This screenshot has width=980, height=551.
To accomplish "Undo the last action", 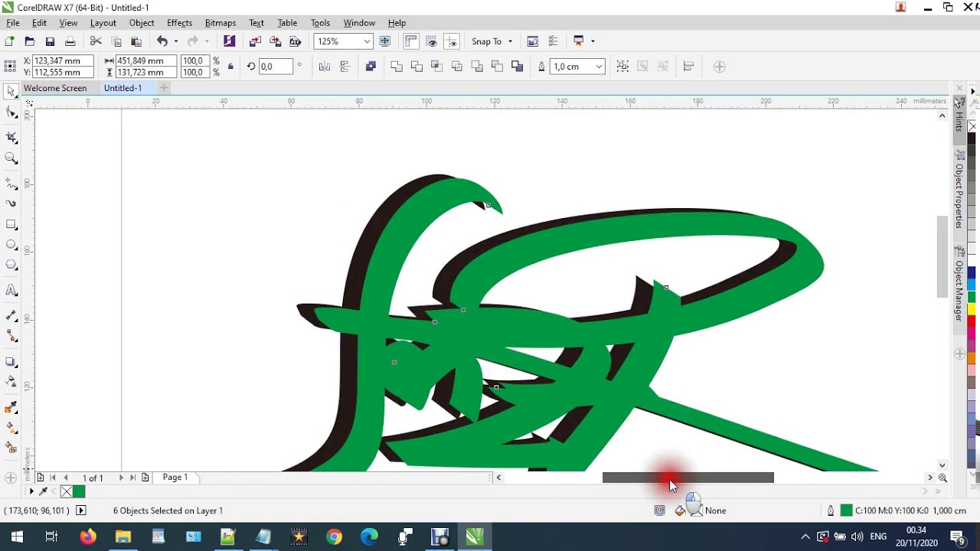I will 162,41.
